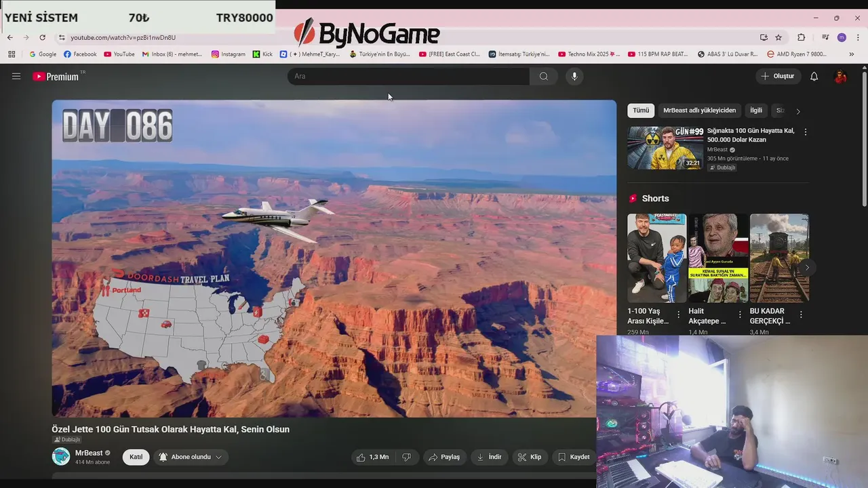The height and width of the screenshot is (488, 868).
Task: Open the 'BU KADAR GERÇEKÇİ' short thumbnail
Action: [x=779, y=258]
